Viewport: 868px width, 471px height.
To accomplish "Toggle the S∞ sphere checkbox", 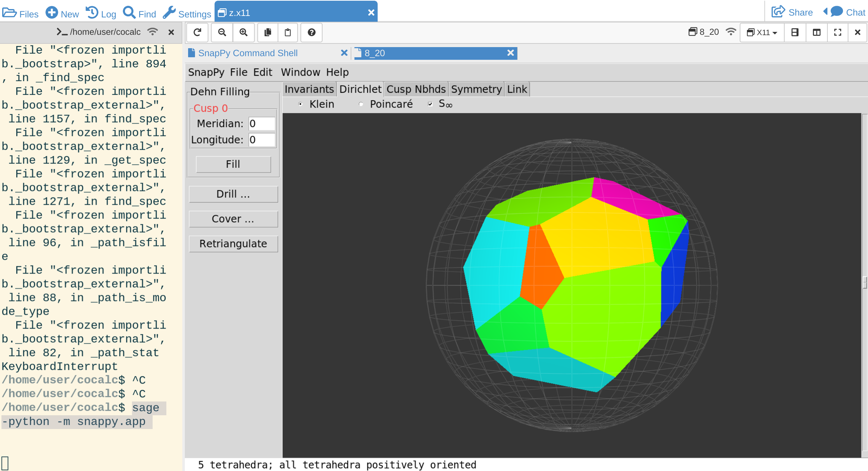I will click(x=430, y=104).
